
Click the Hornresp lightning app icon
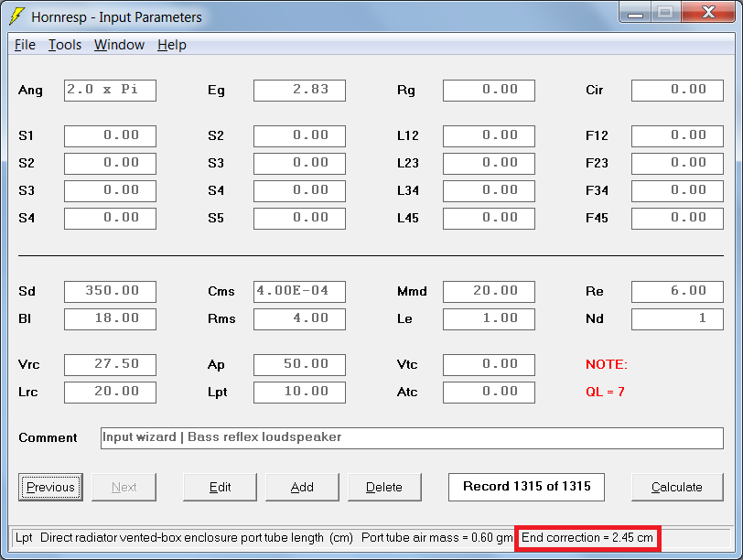17,16
